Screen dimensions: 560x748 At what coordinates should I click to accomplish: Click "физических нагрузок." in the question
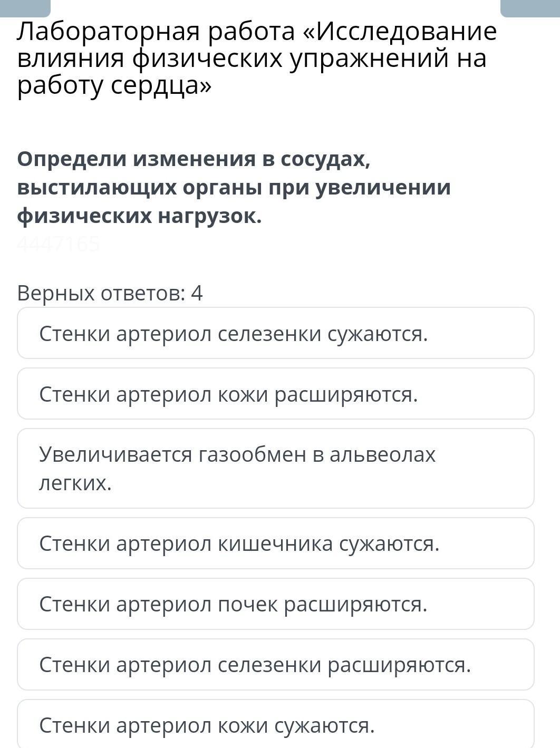coord(139,216)
